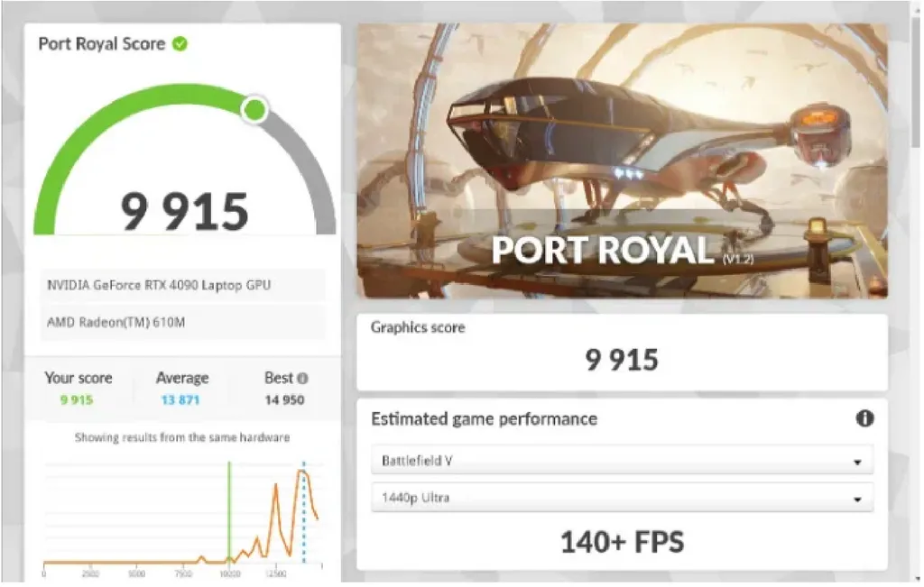Click the vertical scrollbar on right edge
The width and height of the screenshot is (924, 587).
coord(915,88)
